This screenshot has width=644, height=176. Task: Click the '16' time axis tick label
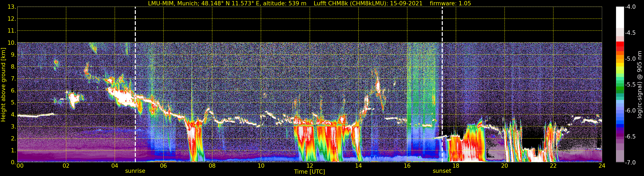[407, 166]
